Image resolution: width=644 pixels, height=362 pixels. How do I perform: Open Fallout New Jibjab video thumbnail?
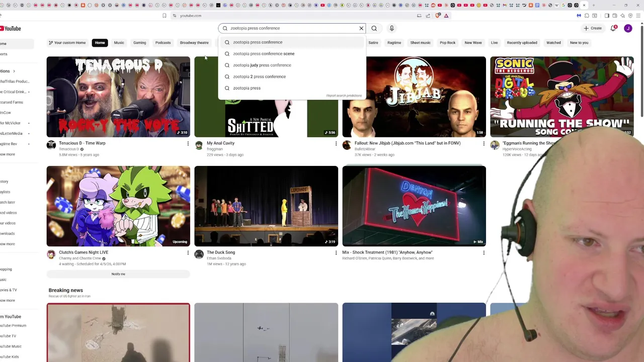pos(414,97)
